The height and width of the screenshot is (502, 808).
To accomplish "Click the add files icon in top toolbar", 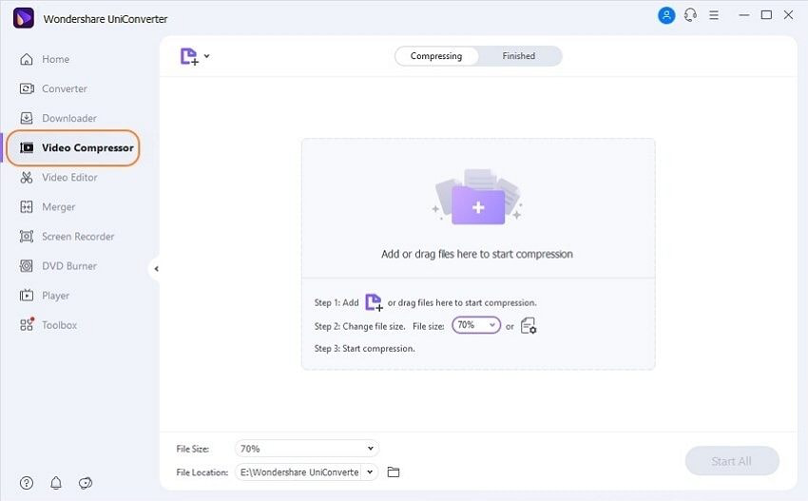I will (189, 56).
